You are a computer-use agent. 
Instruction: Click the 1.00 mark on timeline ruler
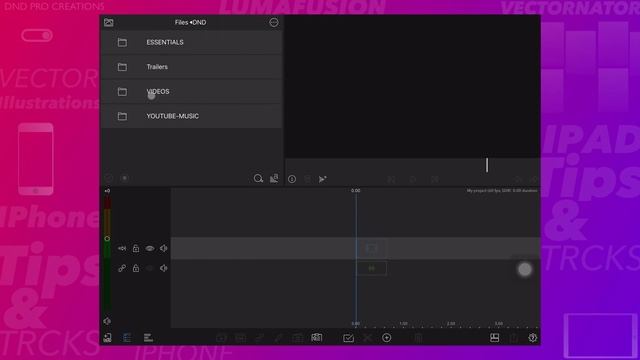click(x=403, y=323)
